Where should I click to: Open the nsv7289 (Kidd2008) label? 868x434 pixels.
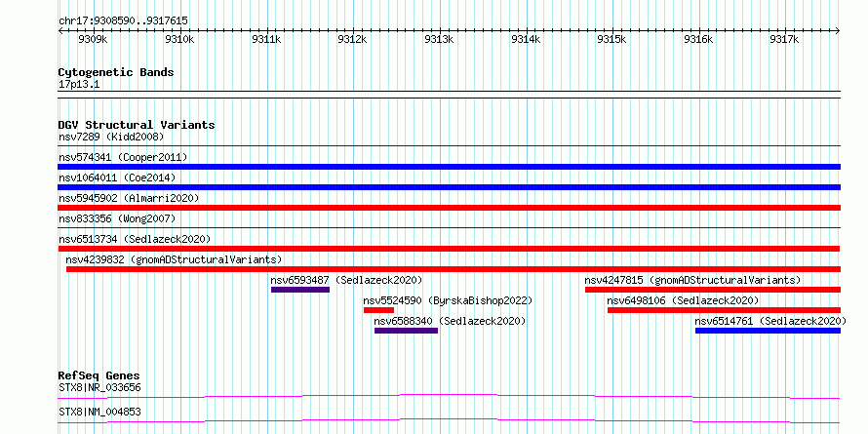[x=111, y=137]
